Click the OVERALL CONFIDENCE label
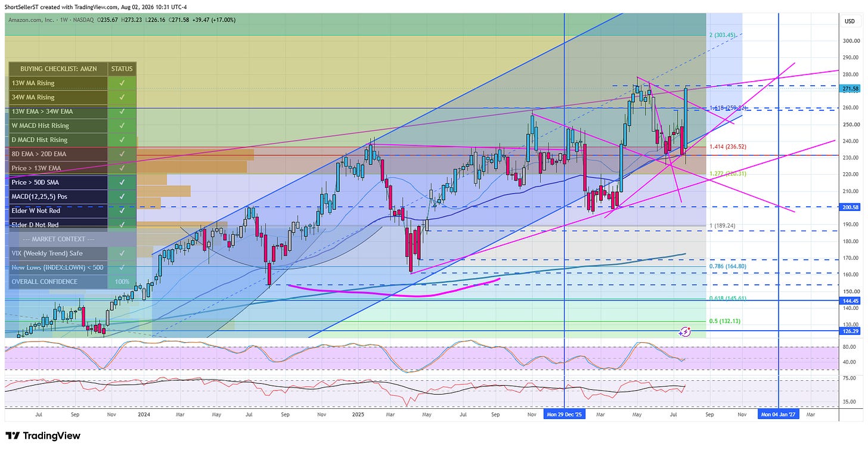This screenshot has width=868, height=450. coord(45,281)
